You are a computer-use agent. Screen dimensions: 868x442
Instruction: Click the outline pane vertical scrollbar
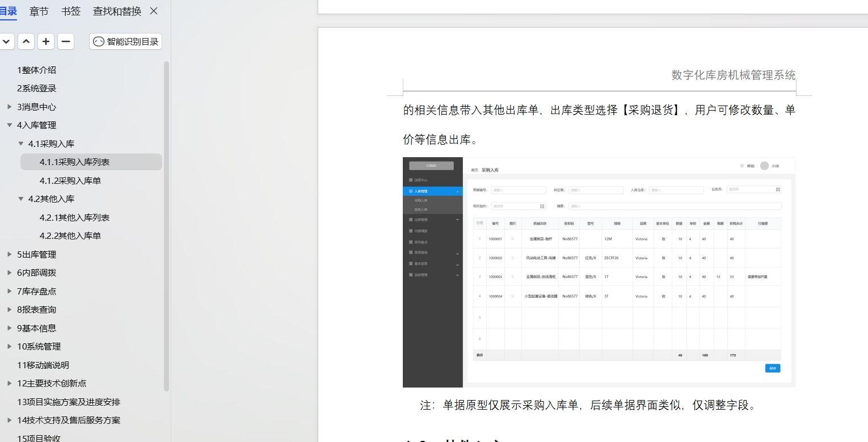tap(166, 226)
